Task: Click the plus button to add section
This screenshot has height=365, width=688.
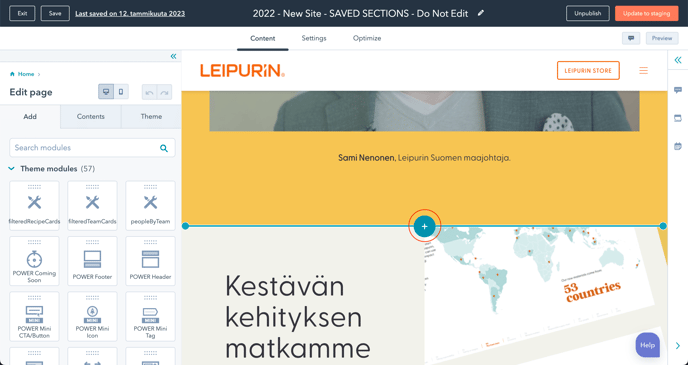Action: click(424, 226)
